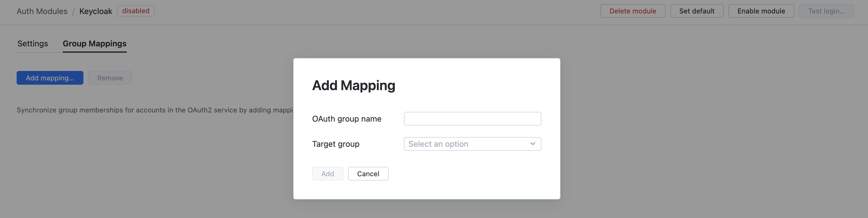Enable module using the header button

click(x=761, y=11)
